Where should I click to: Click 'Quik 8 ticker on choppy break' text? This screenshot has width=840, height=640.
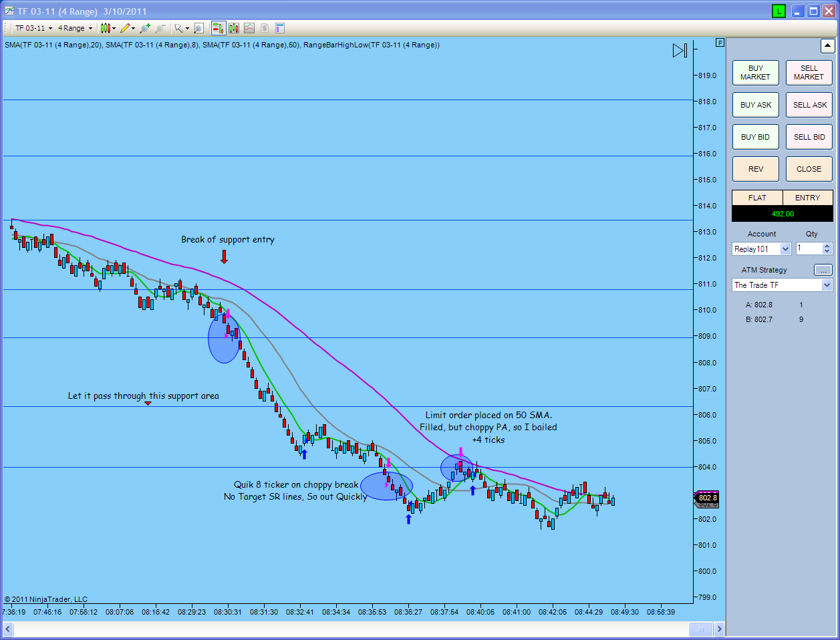[x=295, y=485]
